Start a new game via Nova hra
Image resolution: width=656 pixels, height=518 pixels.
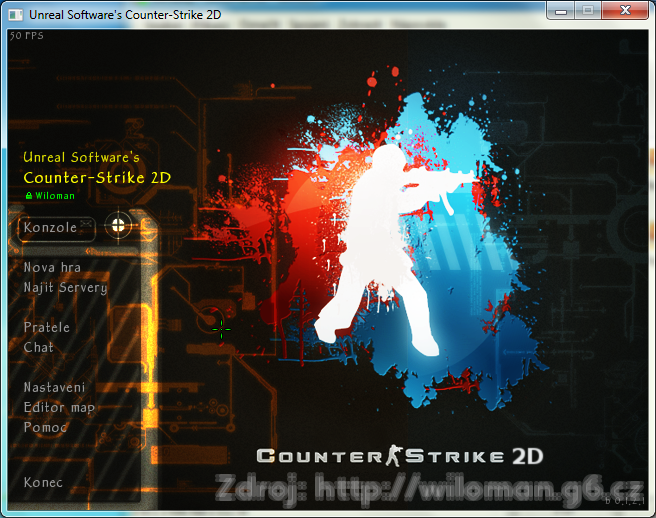point(52,267)
